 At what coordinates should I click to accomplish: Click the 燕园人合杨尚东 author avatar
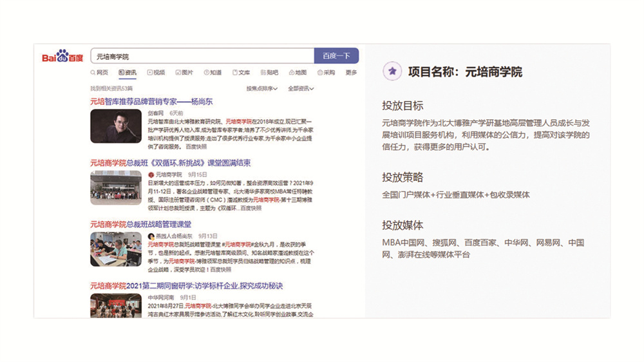click(x=151, y=236)
